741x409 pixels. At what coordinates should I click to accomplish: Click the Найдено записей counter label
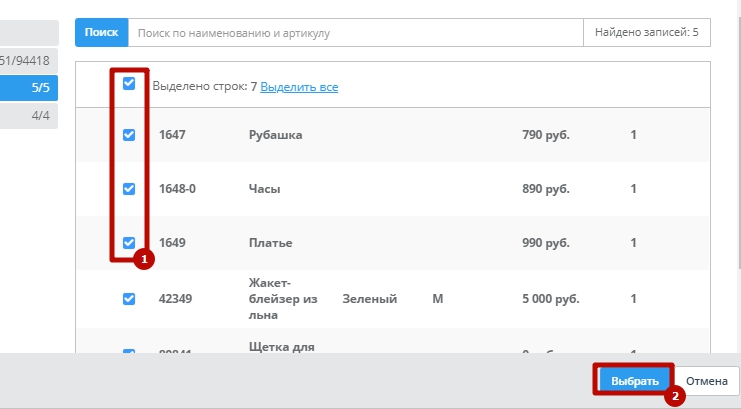(x=646, y=33)
